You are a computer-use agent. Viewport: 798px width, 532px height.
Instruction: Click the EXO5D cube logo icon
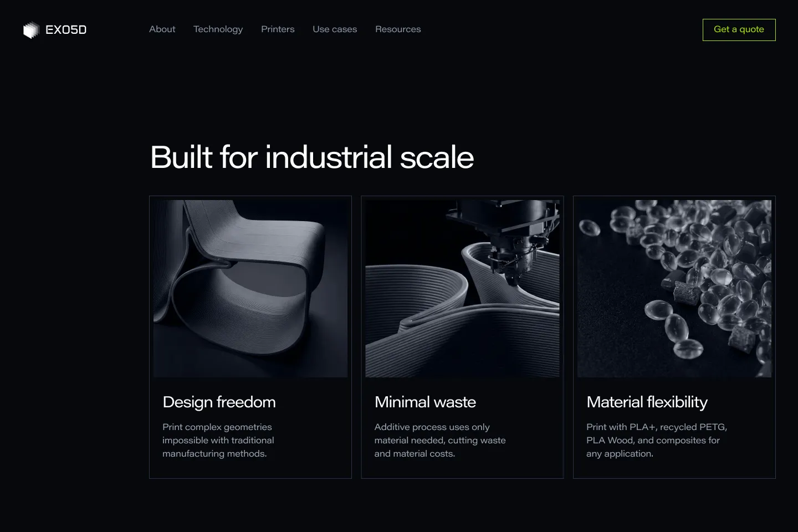point(31,29)
